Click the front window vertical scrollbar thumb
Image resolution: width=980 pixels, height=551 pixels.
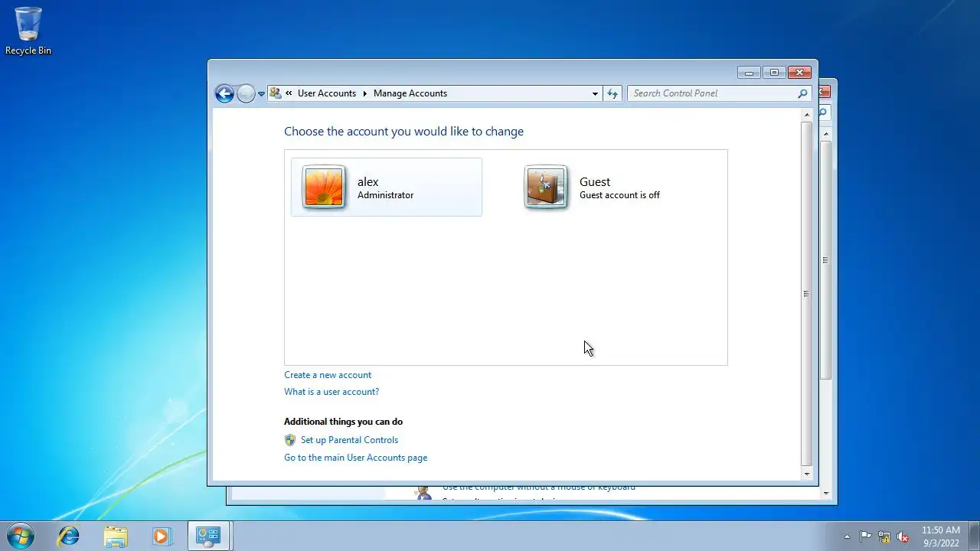806,294
